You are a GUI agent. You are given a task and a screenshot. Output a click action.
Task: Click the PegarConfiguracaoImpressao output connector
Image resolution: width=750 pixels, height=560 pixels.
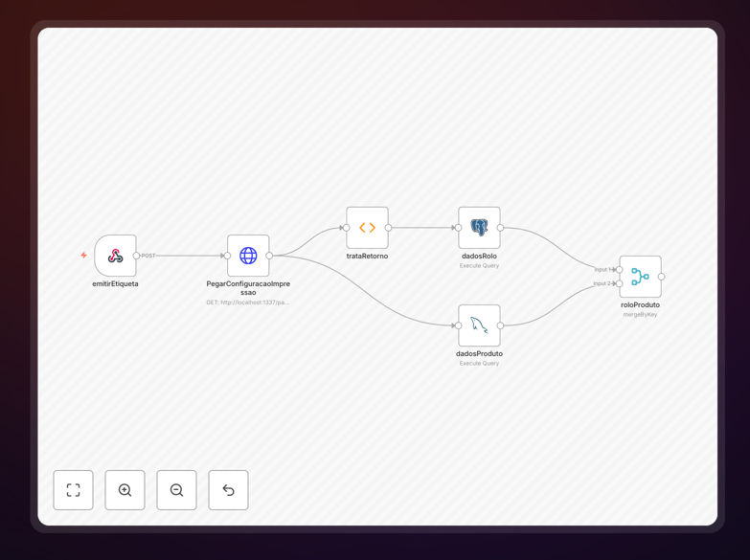269,256
